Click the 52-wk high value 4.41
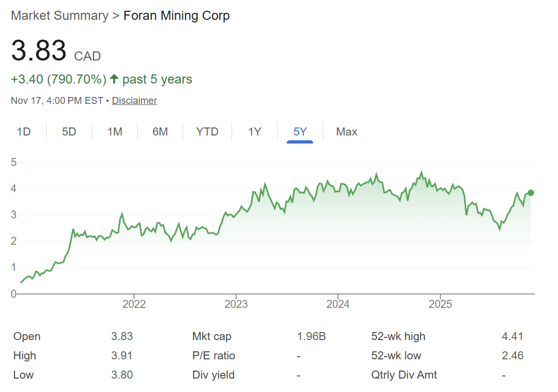558x392 pixels. click(512, 337)
